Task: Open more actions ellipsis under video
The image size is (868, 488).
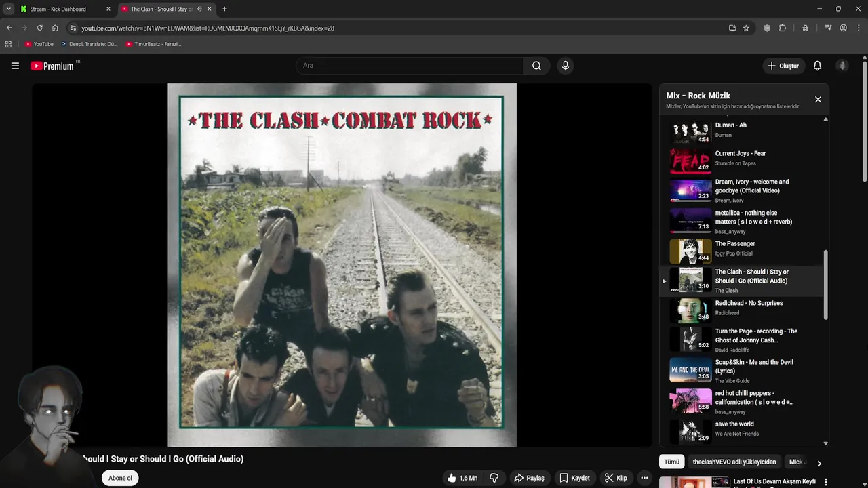Action: tap(644, 478)
